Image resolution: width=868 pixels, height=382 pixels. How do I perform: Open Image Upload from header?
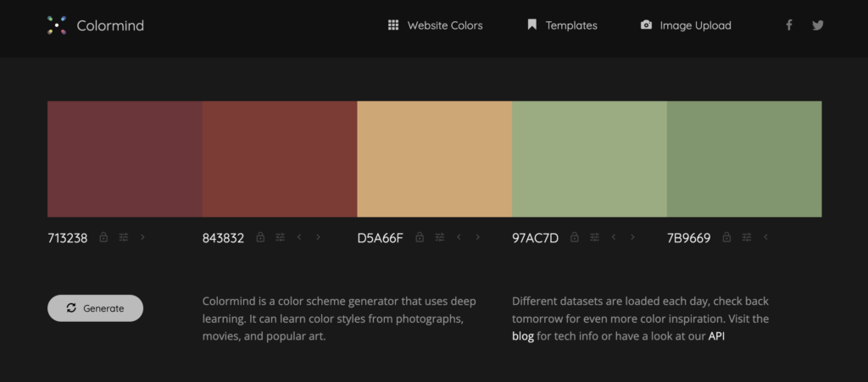(686, 25)
